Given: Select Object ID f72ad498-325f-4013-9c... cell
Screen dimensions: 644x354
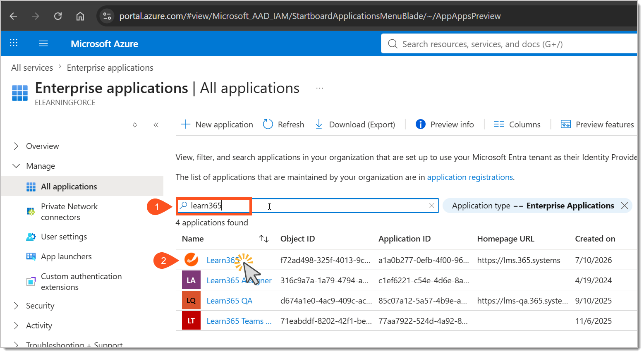Looking at the screenshot, I should pos(325,260).
